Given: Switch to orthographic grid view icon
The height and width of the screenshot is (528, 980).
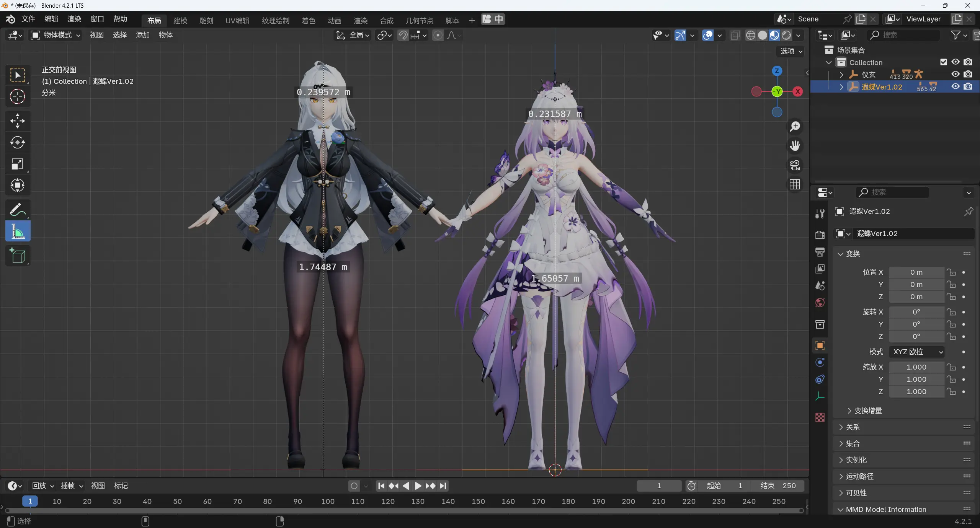Looking at the screenshot, I should [795, 185].
